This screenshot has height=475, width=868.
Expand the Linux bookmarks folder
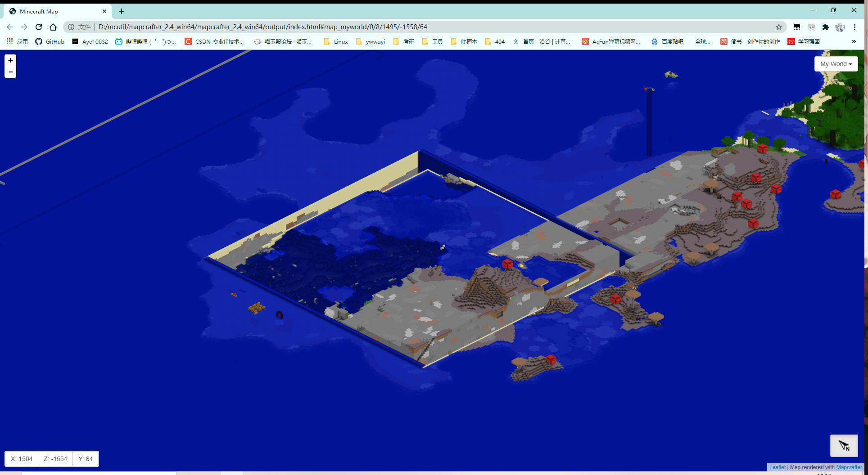[x=336, y=41]
